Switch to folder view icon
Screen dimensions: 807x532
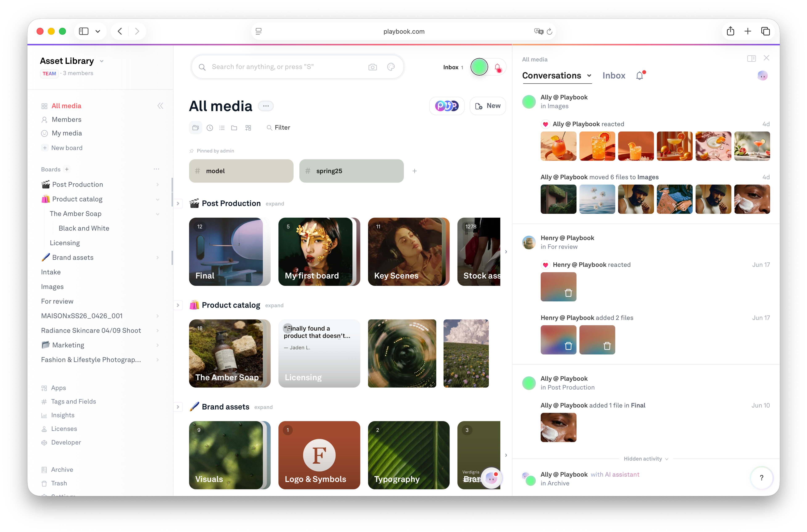point(234,127)
